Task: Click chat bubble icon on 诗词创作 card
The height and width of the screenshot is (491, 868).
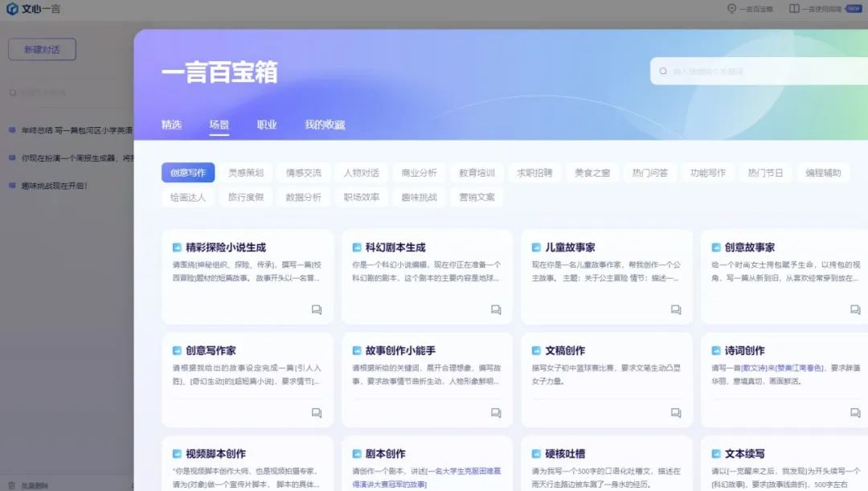Action: [x=854, y=411]
